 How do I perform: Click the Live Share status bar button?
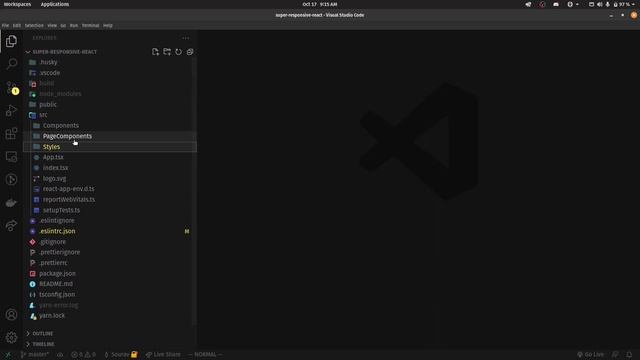(163, 355)
